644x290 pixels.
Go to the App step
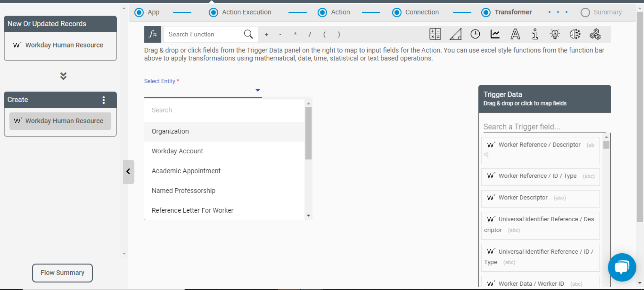(147, 12)
